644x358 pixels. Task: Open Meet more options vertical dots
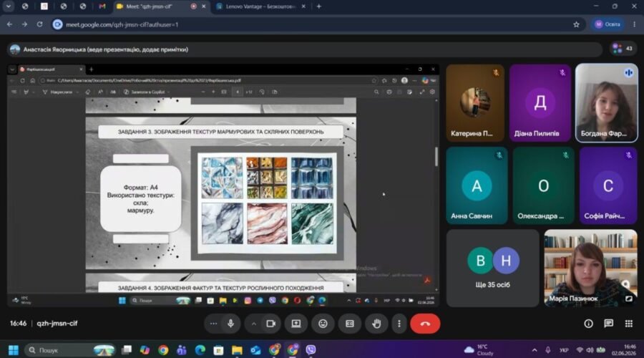pyautogui.click(x=399, y=324)
